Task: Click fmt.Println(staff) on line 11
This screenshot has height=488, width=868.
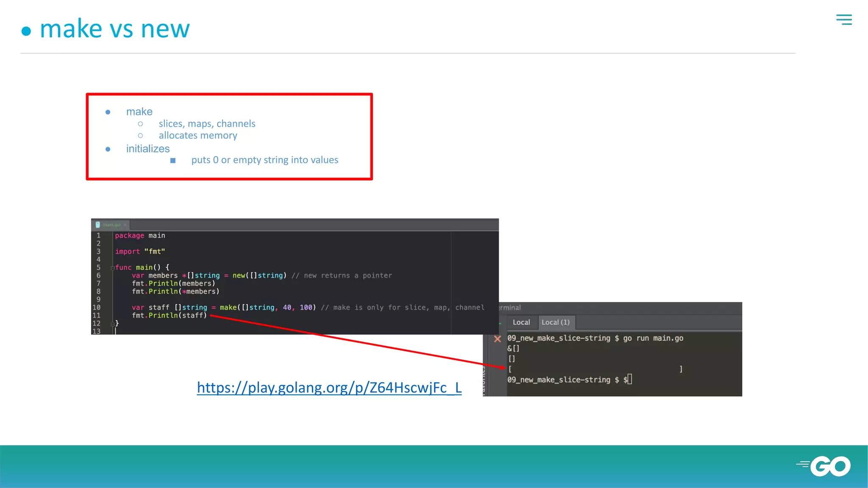Action: [x=169, y=316]
